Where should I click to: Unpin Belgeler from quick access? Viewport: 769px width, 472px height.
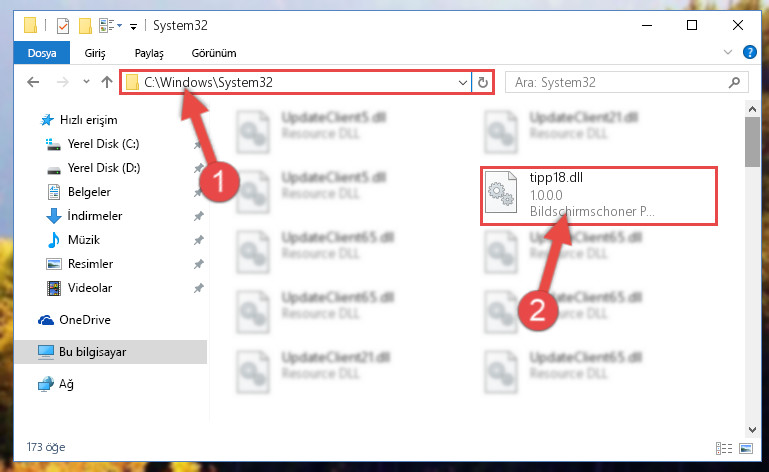[x=198, y=192]
